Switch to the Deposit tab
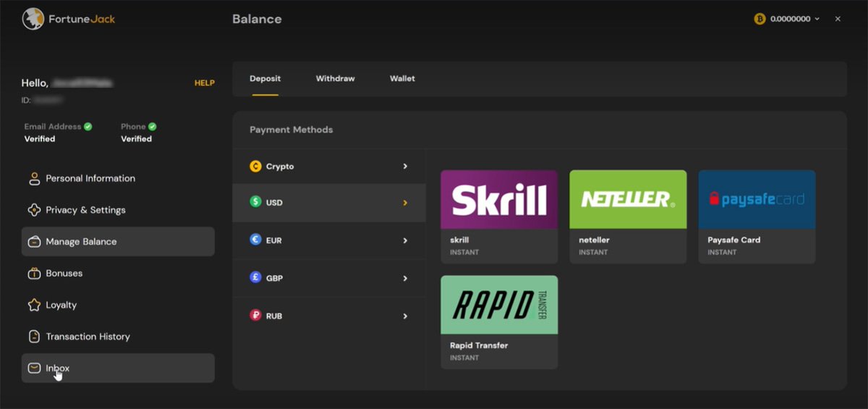Screen dimensions: 868x409 [265, 78]
